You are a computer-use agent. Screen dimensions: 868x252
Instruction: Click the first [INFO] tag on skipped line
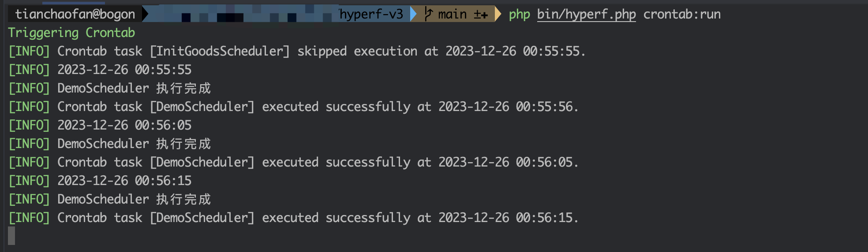coord(29,51)
